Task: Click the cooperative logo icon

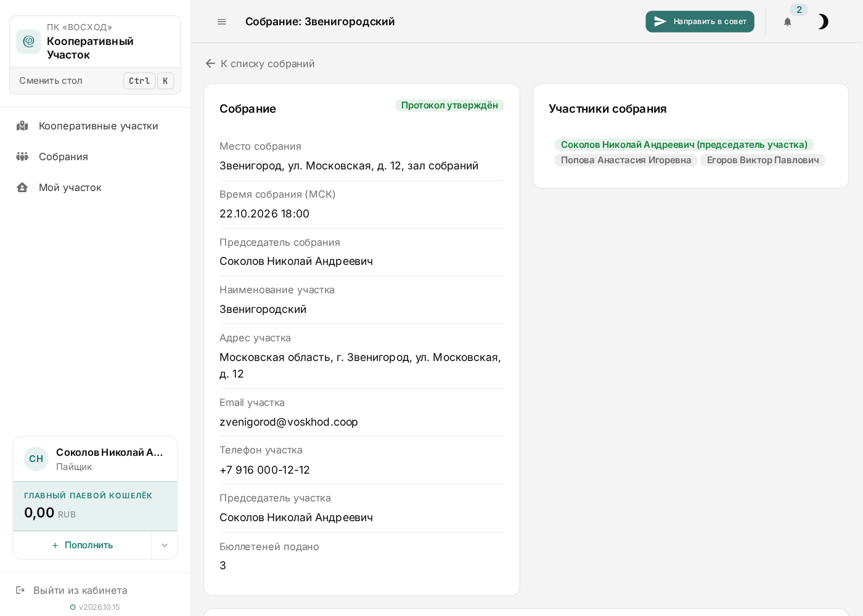Action: pos(28,41)
